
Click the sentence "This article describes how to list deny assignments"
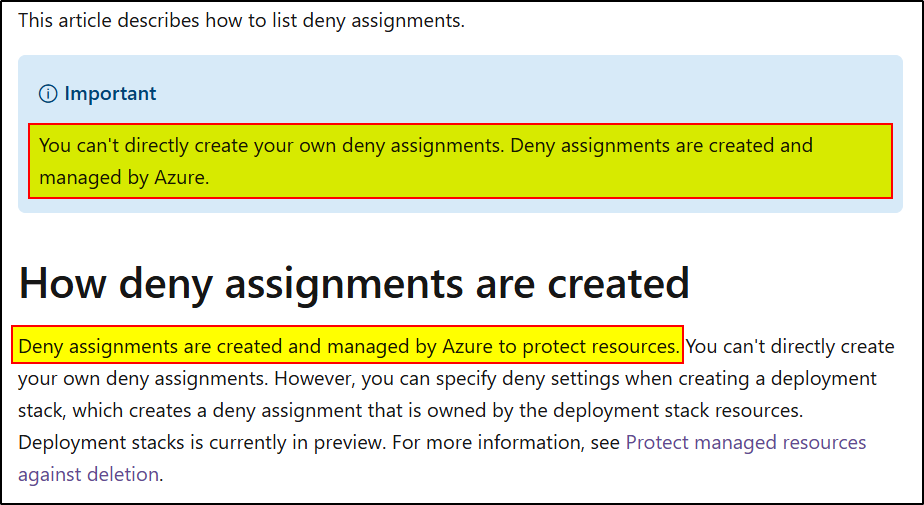241,21
